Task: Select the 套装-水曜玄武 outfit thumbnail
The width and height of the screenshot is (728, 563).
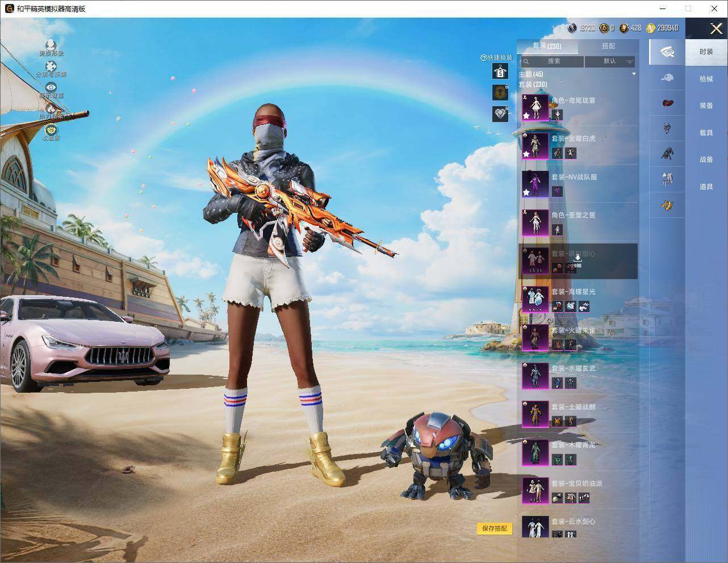Action: point(535,376)
